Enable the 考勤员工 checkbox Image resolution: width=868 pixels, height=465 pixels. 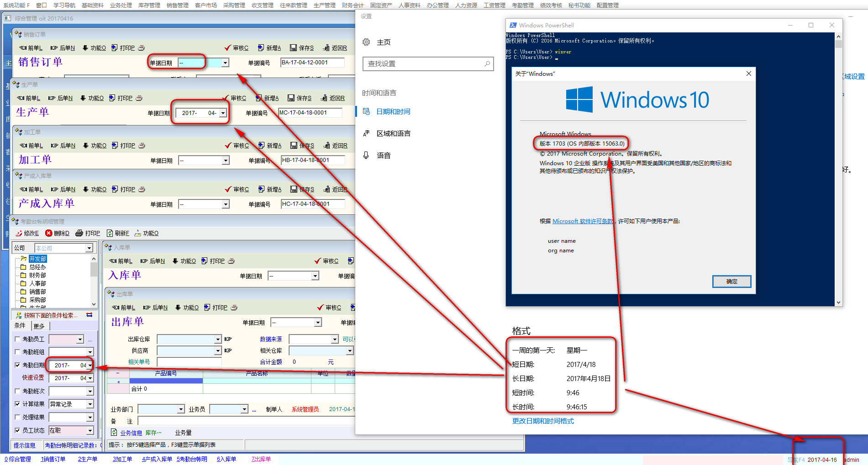[17, 339]
